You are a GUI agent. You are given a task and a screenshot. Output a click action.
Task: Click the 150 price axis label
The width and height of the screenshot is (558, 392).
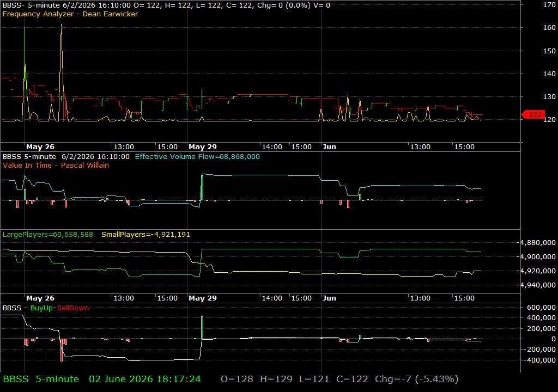pyautogui.click(x=549, y=51)
